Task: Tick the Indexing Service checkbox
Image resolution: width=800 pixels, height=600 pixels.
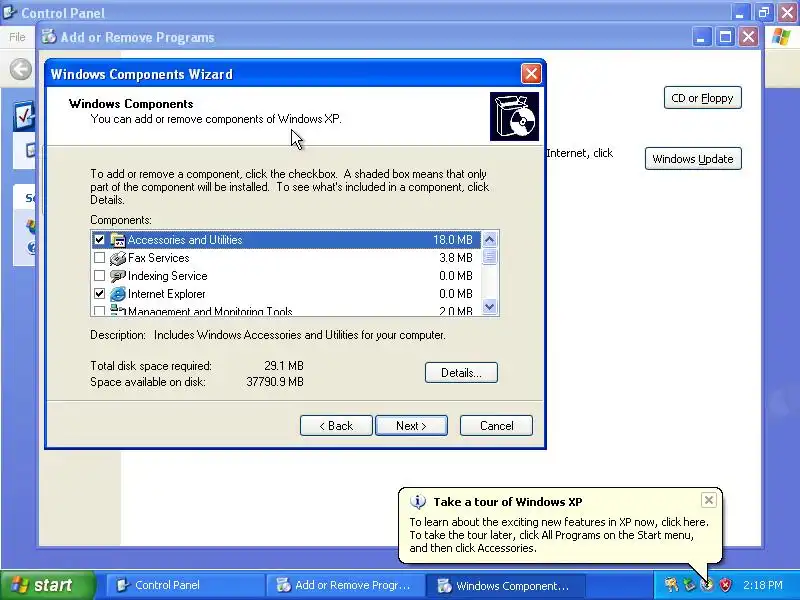Action: click(99, 276)
